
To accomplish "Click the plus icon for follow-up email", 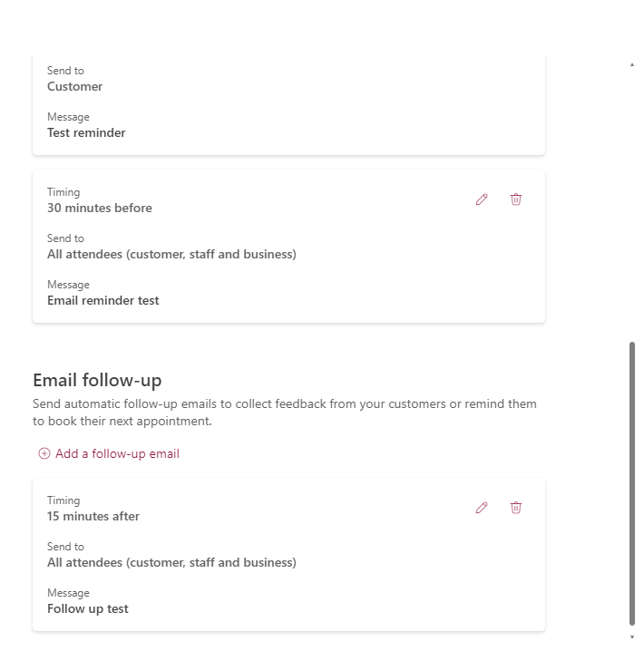I will [44, 453].
